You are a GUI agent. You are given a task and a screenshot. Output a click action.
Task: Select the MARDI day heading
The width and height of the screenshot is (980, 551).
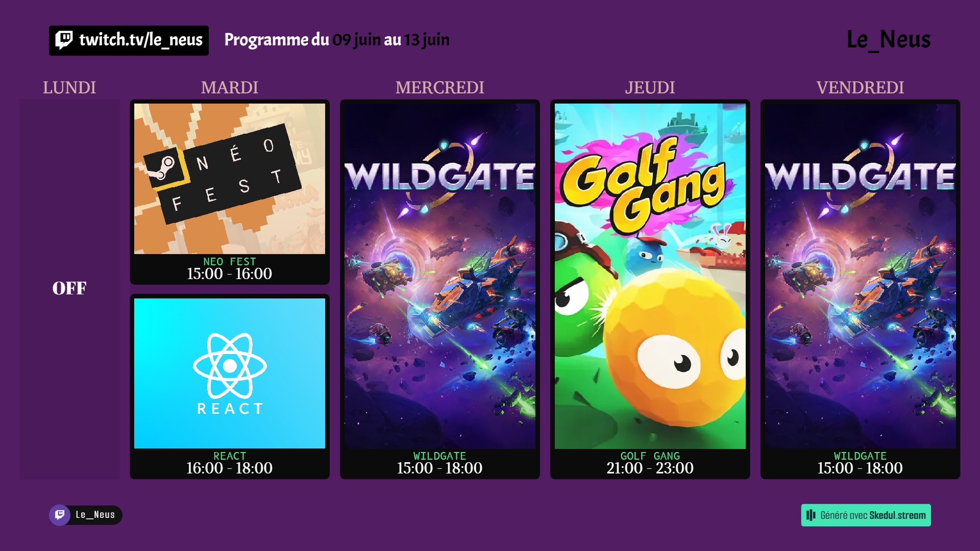(x=230, y=88)
